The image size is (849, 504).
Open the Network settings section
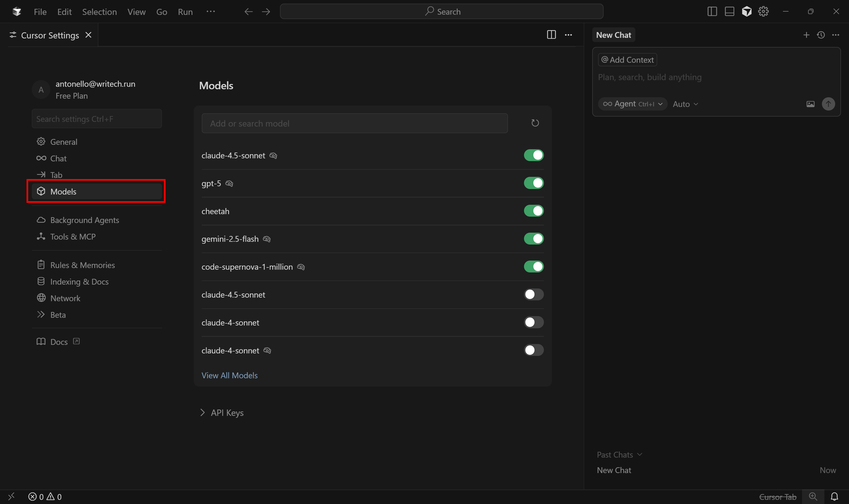[65, 298]
